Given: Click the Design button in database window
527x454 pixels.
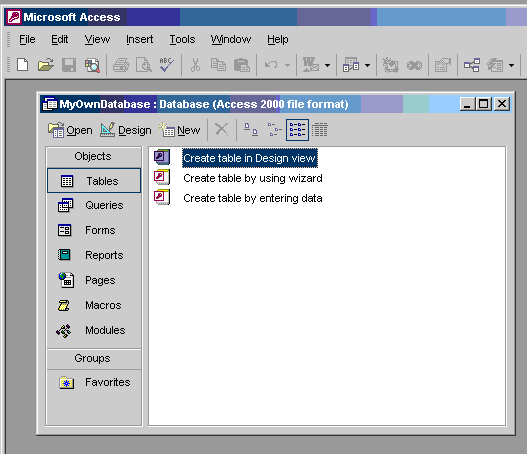Looking at the screenshot, I should 126,130.
